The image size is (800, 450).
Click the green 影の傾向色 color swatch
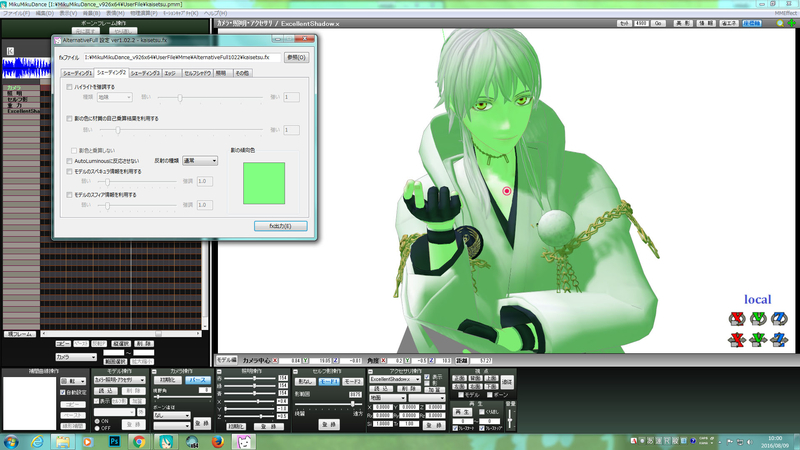[x=264, y=183]
